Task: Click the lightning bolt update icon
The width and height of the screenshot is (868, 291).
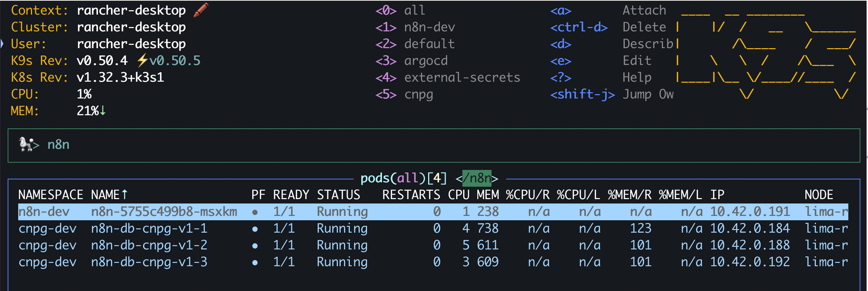Action: [142, 61]
